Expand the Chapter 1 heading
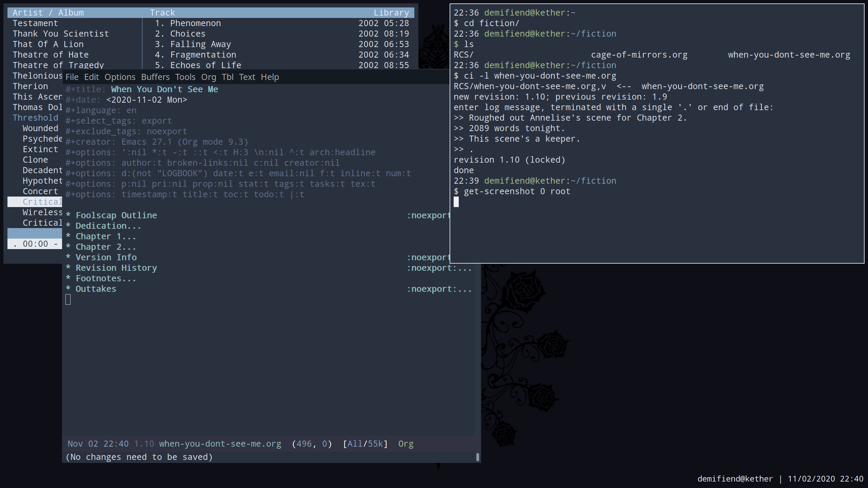 tap(105, 236)
